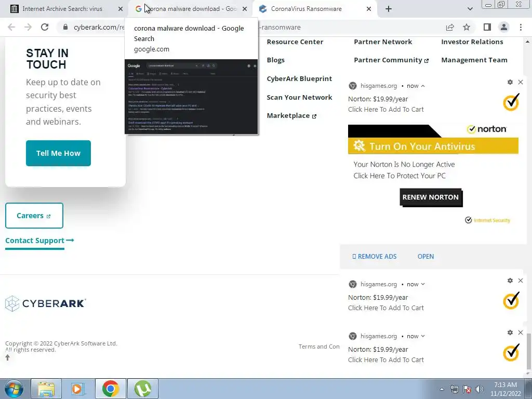The width and height of the screenshot is (532, 399).
Task: Open a new browser tab
Action: [x=389, y=9]
